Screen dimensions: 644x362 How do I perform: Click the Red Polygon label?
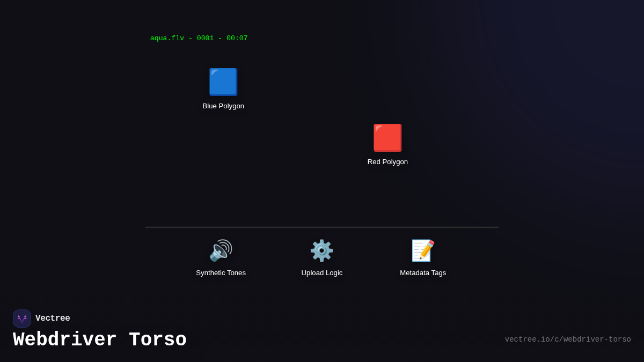pos(387,161)
